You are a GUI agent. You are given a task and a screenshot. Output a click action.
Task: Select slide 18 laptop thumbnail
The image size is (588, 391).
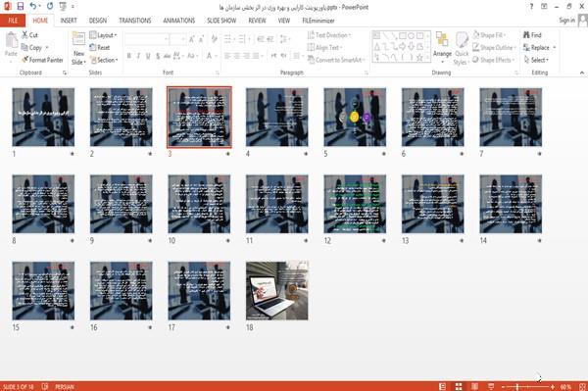pyautogui.click(x=277, y=291)
